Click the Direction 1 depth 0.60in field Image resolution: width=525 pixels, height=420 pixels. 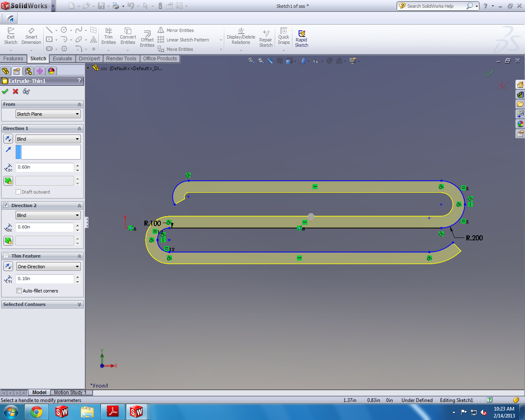tap(45, 167)
